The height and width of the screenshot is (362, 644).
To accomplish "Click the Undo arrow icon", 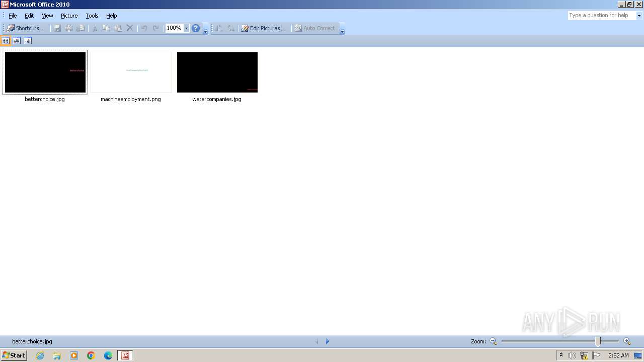I will pyautogui.click(x=144, y=28).
